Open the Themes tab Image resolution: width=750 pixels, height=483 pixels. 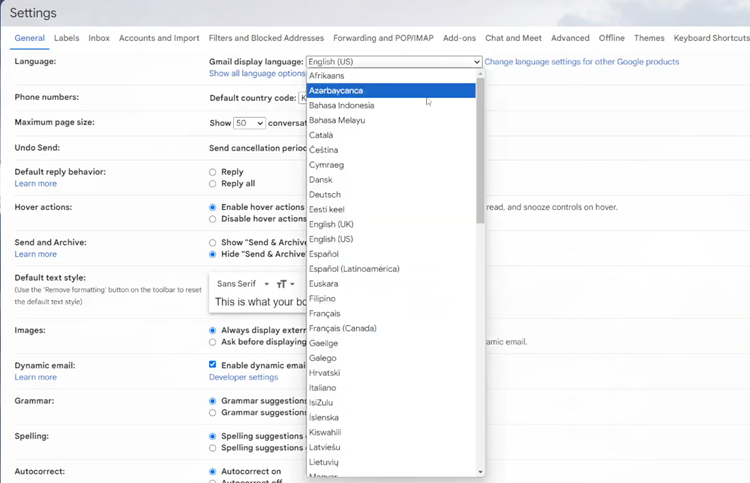(x=649, y=38)
